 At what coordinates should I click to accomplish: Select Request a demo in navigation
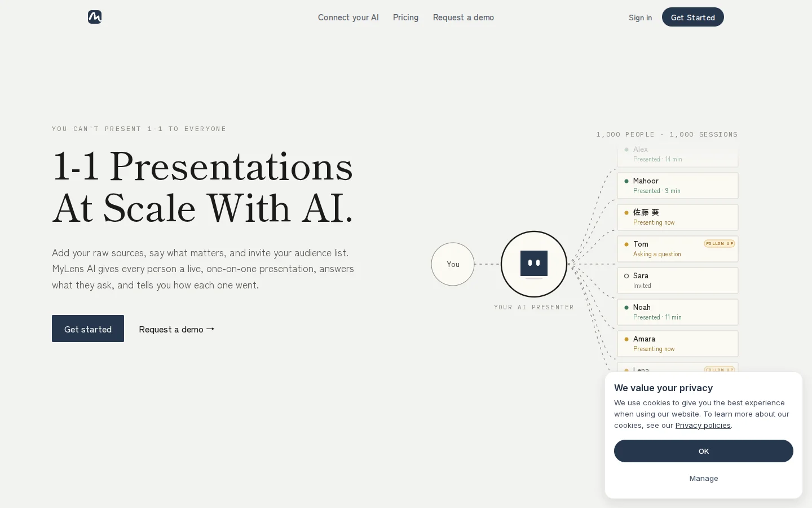click(464, 17)
